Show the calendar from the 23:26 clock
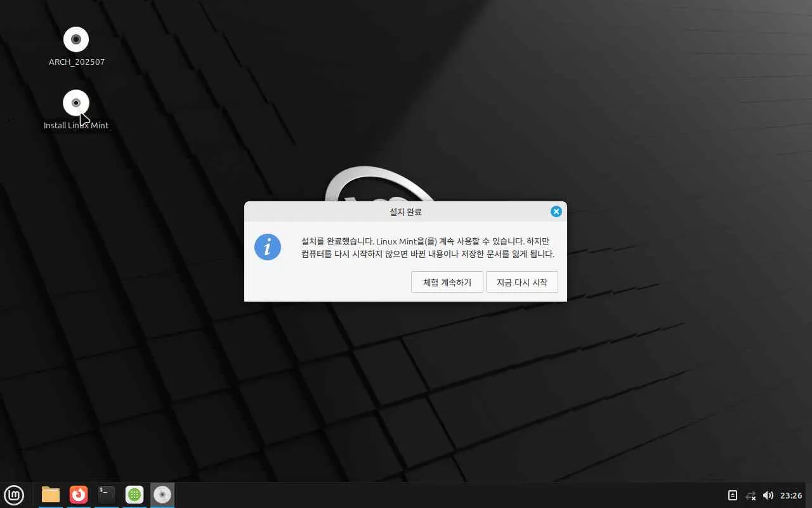 [791, 495]
